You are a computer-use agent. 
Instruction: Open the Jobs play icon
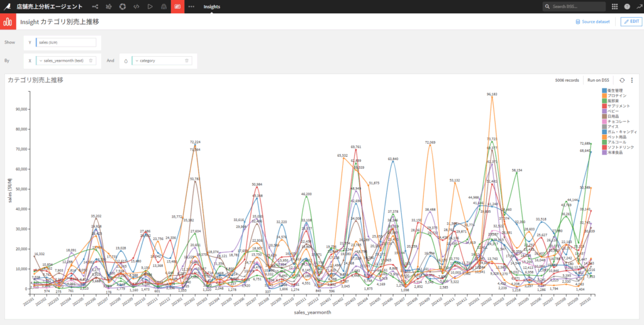pos(150,6)
